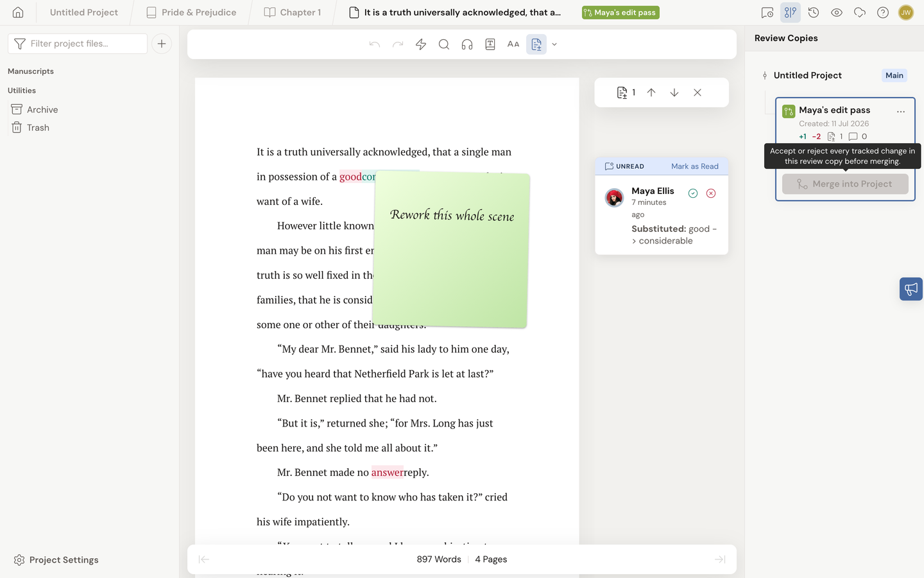Image resolution: width=924 pixels, height=578 pixels.
Task: Open Project Settings
Action: coord(56,560)
